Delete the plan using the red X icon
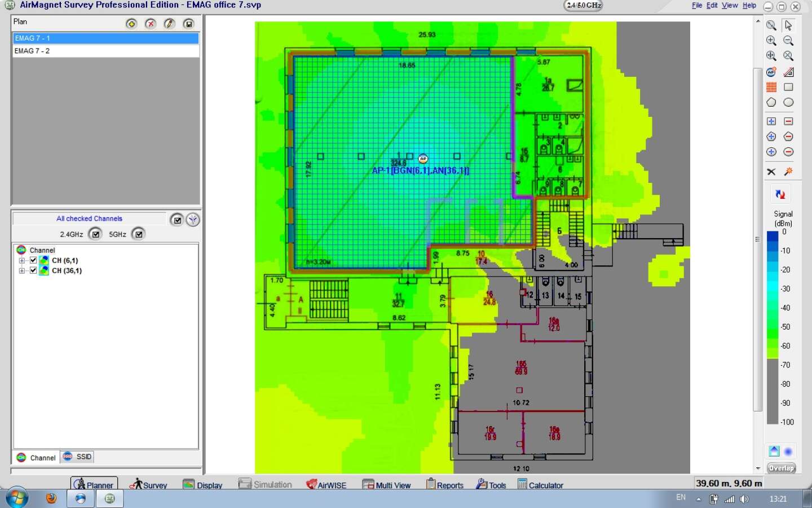This screenshot has width=812, height=508. [x=151, y=24]
